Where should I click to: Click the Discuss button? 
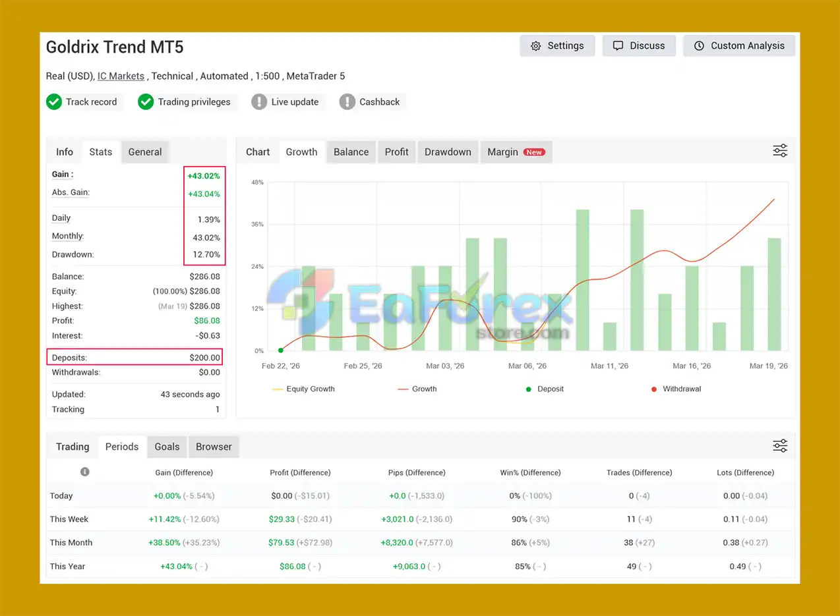639,46
